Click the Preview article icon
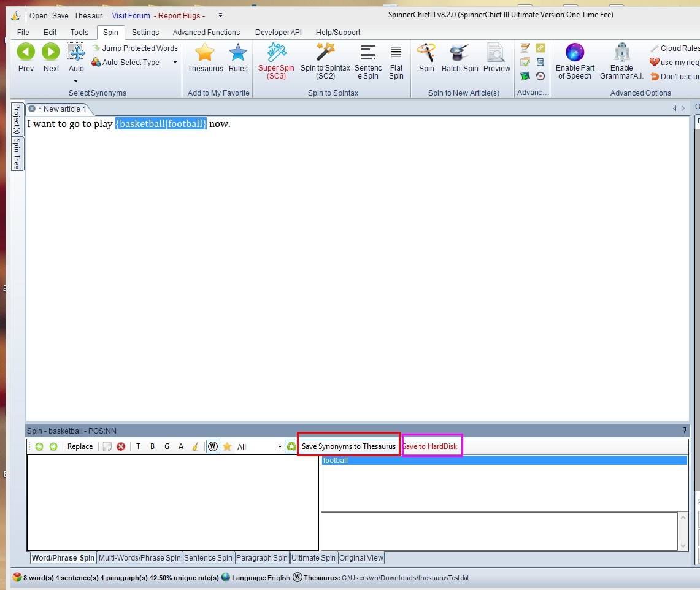The width and height of the screenshot is (700, 590). click(496, 53)
